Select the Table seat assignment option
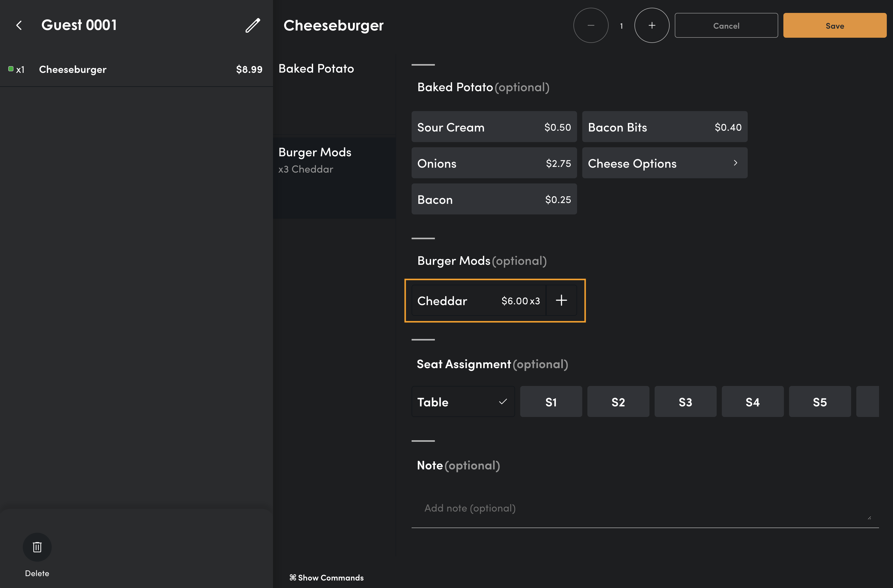Screen dimensions: 893x588 (x=463, y=402)
